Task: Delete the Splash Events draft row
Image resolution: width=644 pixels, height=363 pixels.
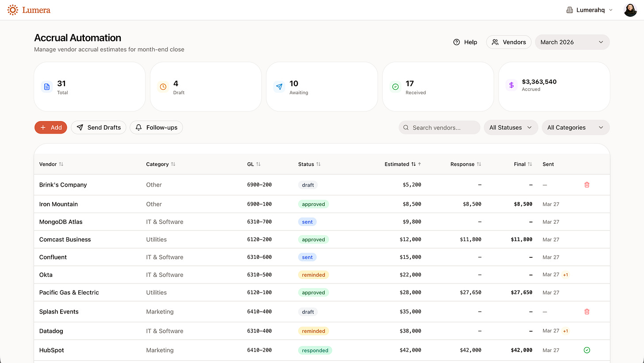Action: pos(587,312)
